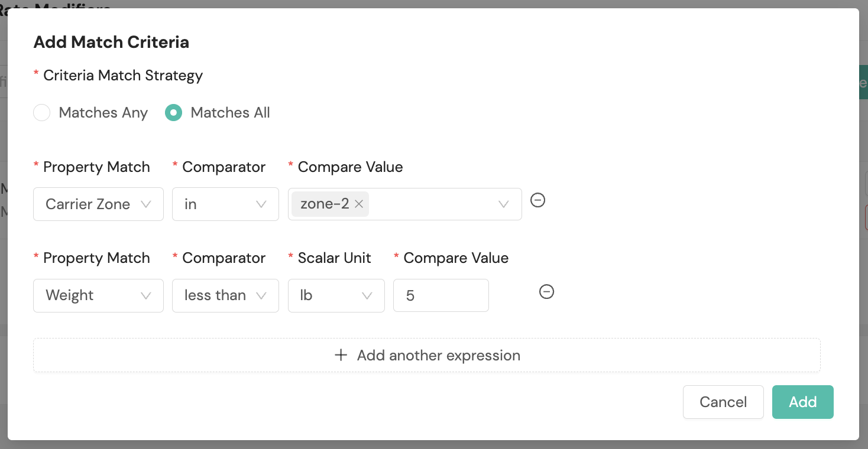Click the plus icon beside Add another expression
This screenshot has width=868, height=449.
tap(341, 355)
